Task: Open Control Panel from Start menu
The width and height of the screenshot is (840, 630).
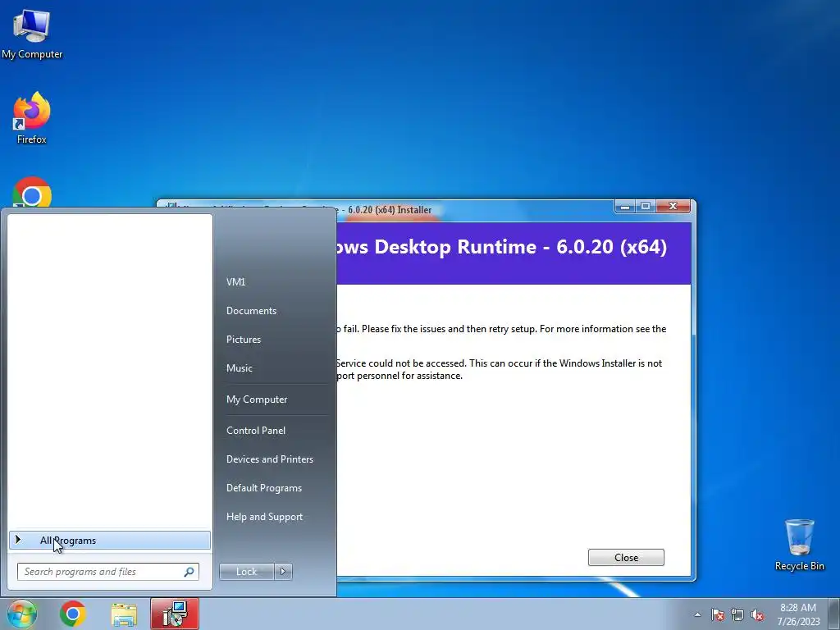Action: pyautogui.click(x=256, y=431)
